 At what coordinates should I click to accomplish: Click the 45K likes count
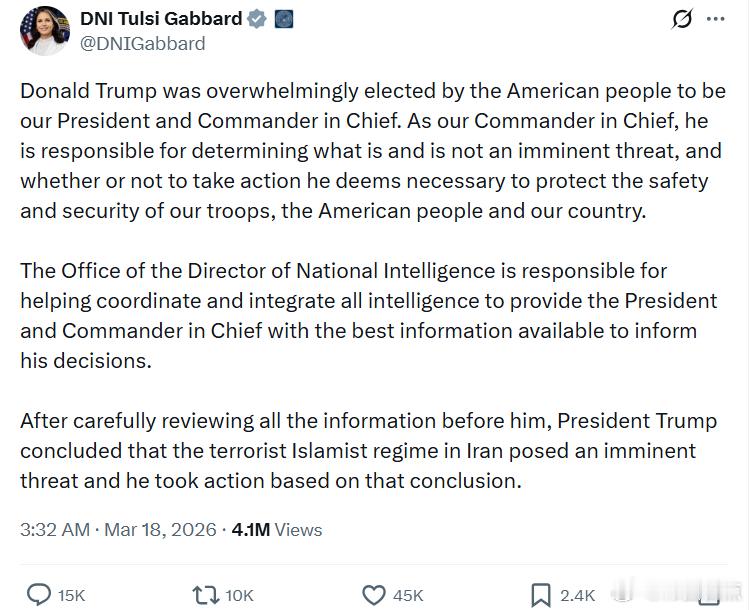(x=408, y=595)
